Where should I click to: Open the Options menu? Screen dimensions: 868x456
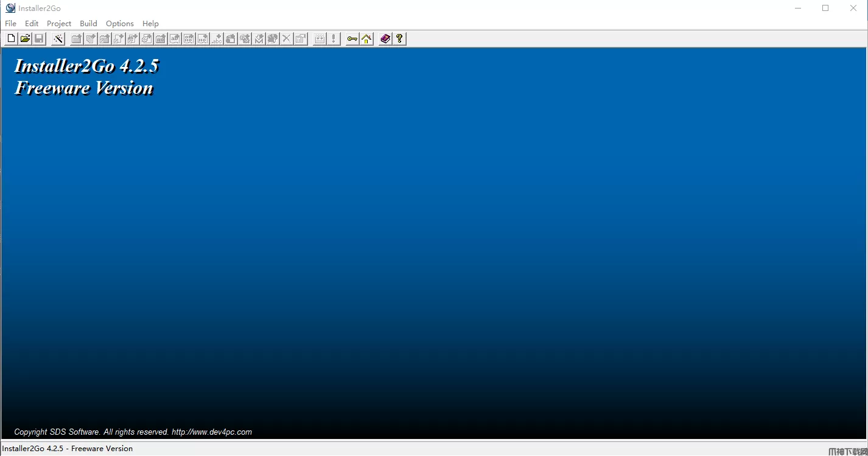(x=119, y=23)
